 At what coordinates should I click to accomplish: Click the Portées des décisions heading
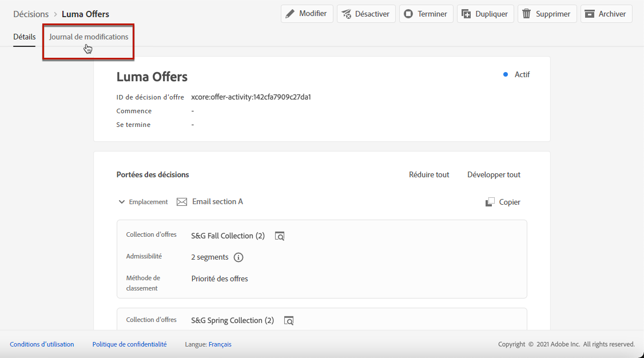tap(153, 174)
